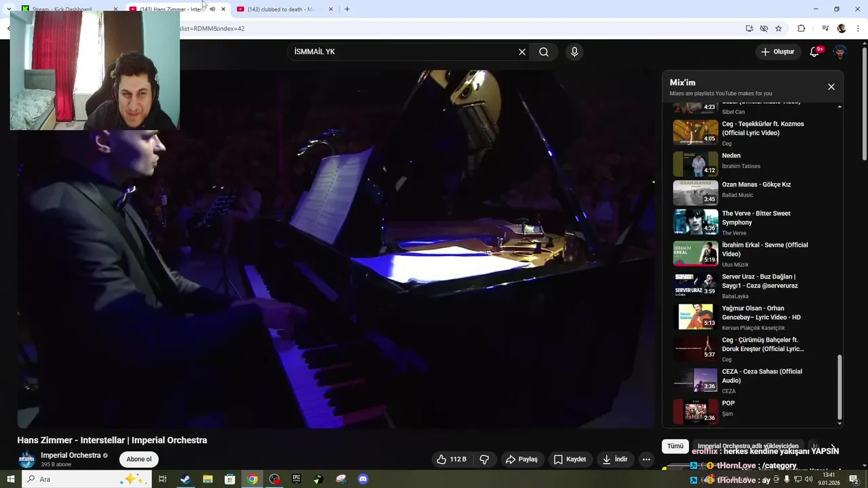
Task: Open Task View on taskbar
Action: pos(163,479)
